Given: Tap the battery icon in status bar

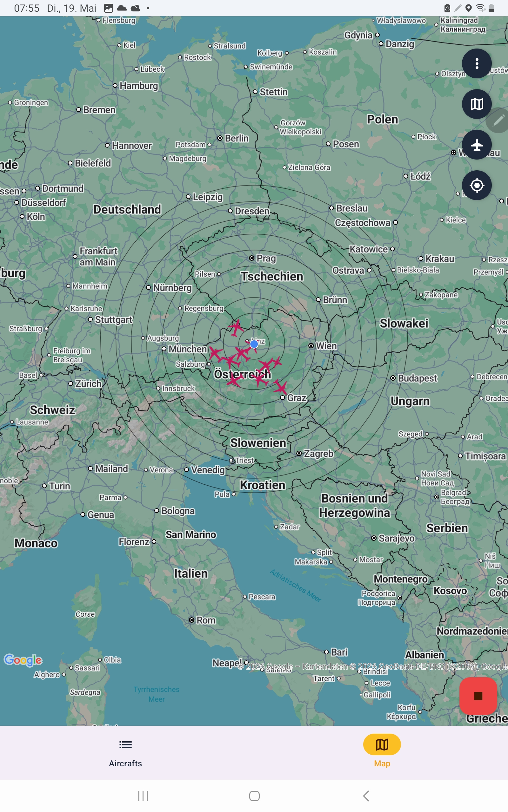Looking at the screenshot, I should pyautogui.click(x=491, y=8).
